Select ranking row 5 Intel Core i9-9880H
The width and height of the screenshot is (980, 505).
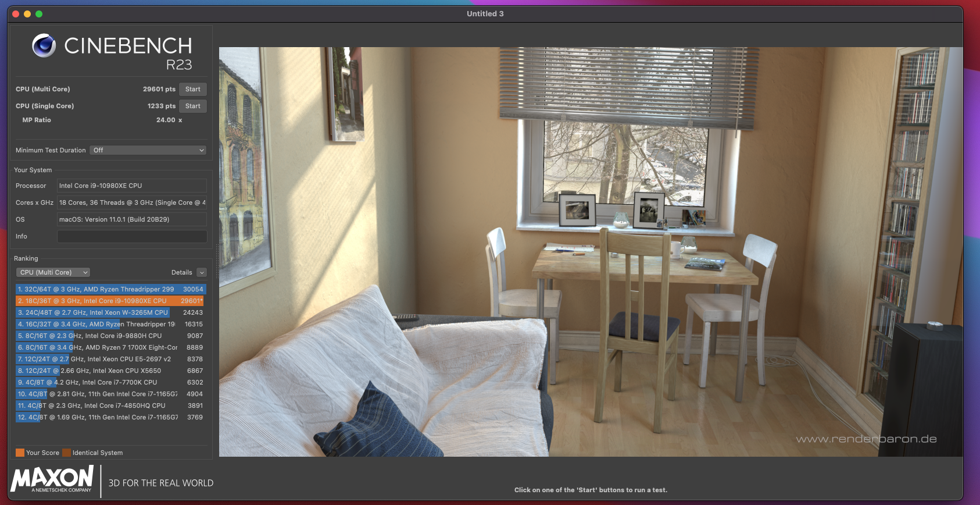tap(110, 336)
